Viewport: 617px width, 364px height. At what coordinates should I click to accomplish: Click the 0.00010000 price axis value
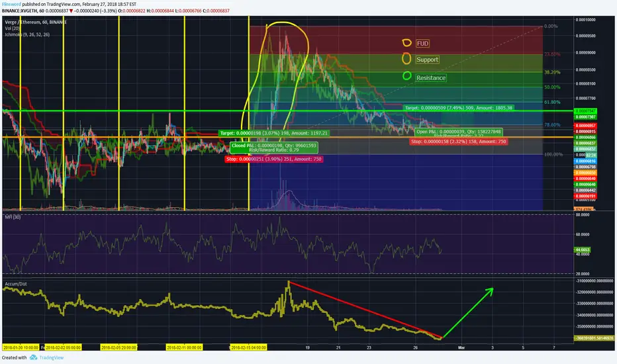coord(586,20)
